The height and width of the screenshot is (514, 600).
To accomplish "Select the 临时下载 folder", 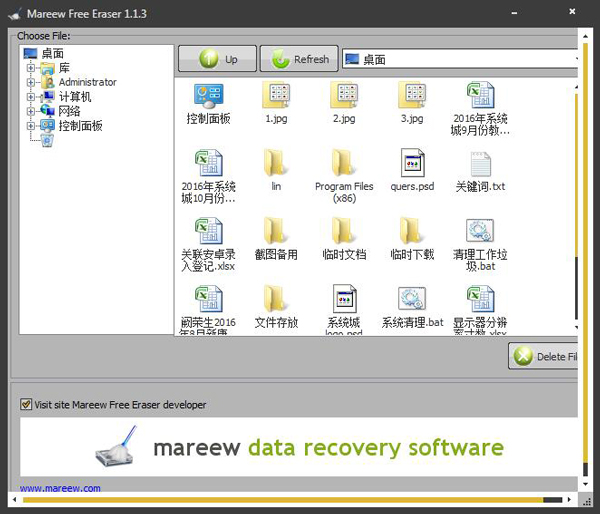I will (412, 239).
